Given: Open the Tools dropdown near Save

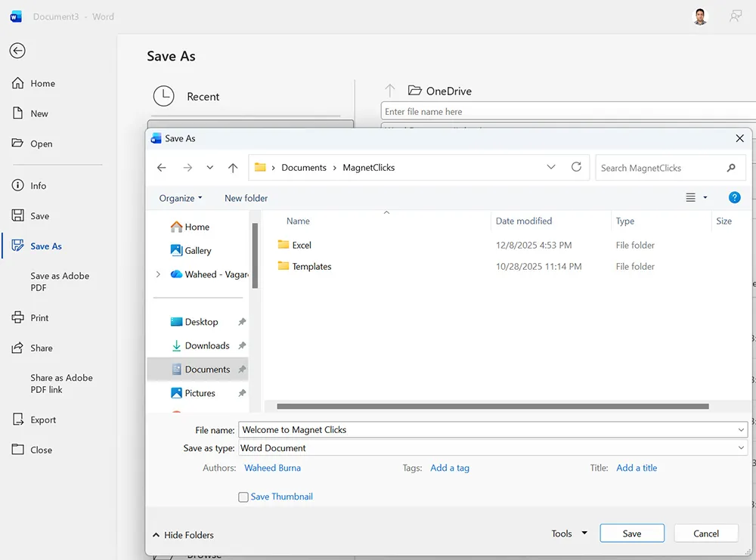Looking at the screenshot, I should pyautogui.click(x=569, y=533).
